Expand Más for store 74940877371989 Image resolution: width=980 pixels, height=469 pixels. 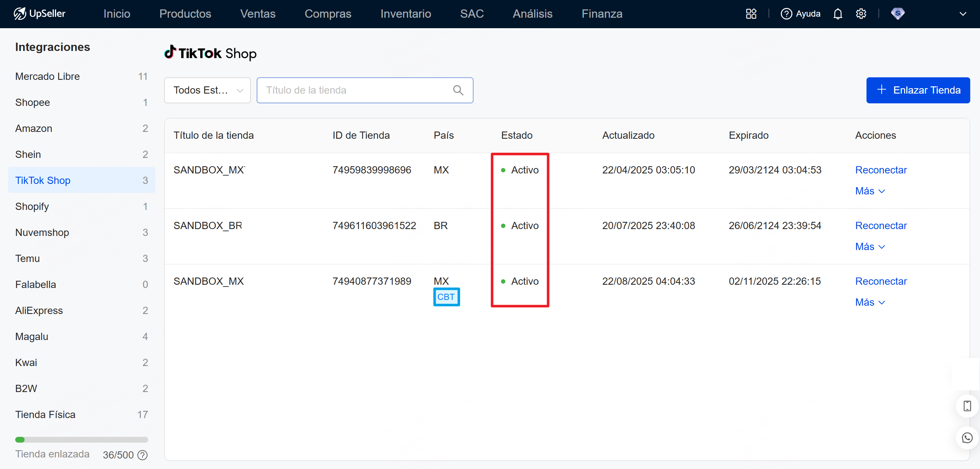pyautogui.click(x=870, y=302)
